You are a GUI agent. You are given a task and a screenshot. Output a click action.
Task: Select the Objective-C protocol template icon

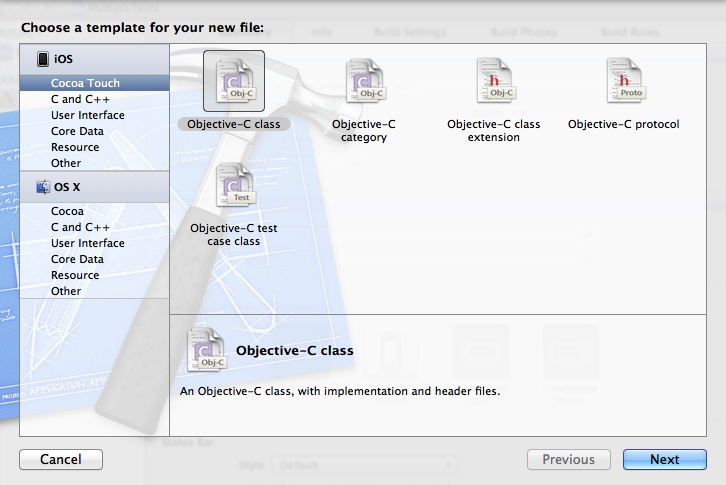point(623,82)
